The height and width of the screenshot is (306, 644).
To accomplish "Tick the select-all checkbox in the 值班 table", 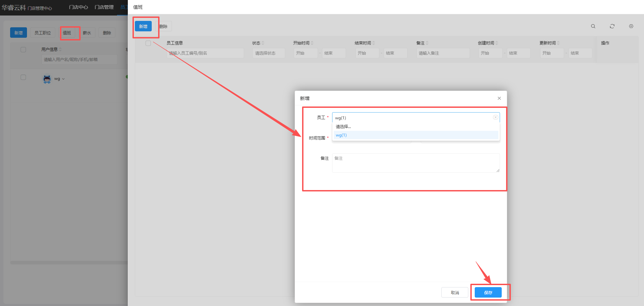I will pos(148,43).
